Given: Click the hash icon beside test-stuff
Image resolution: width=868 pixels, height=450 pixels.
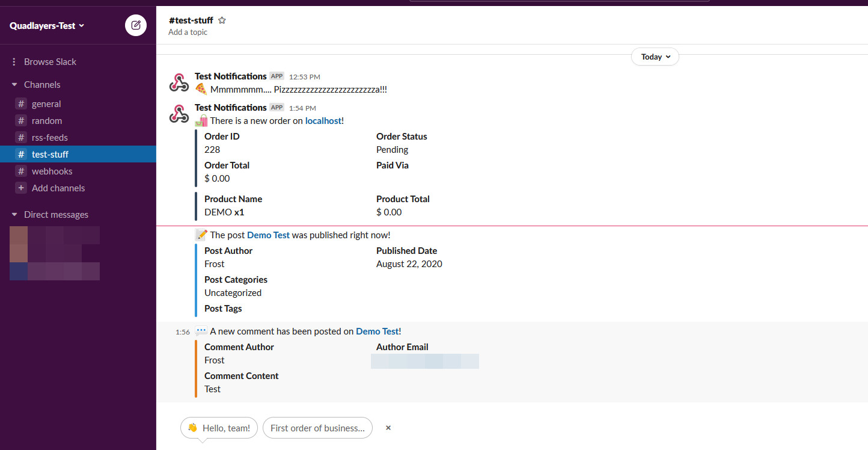Looking at the screenshot, I should pos(21,155).
